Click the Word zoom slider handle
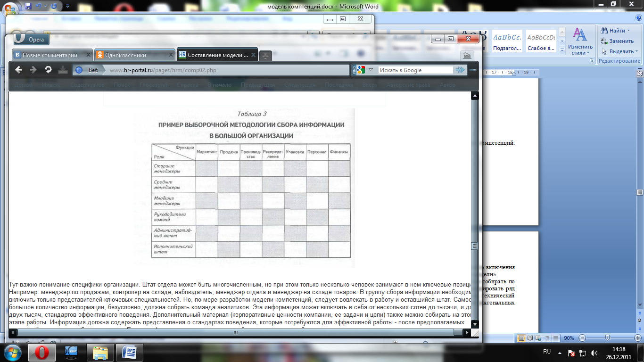Image resolution: width=644 pixels, height=362 pixels. 607,338
